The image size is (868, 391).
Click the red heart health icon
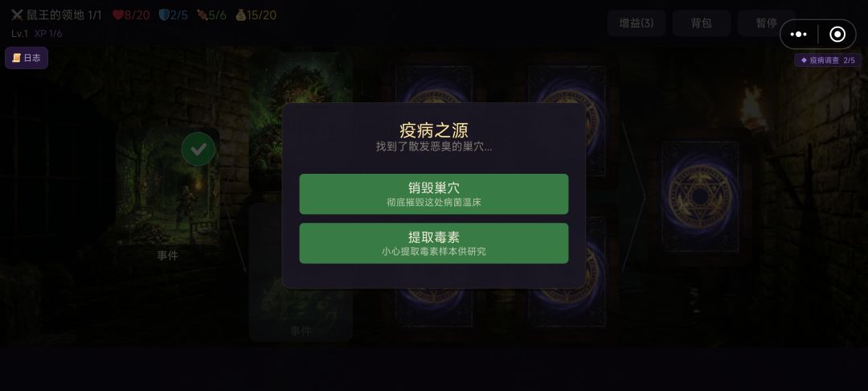coord(118,15)
